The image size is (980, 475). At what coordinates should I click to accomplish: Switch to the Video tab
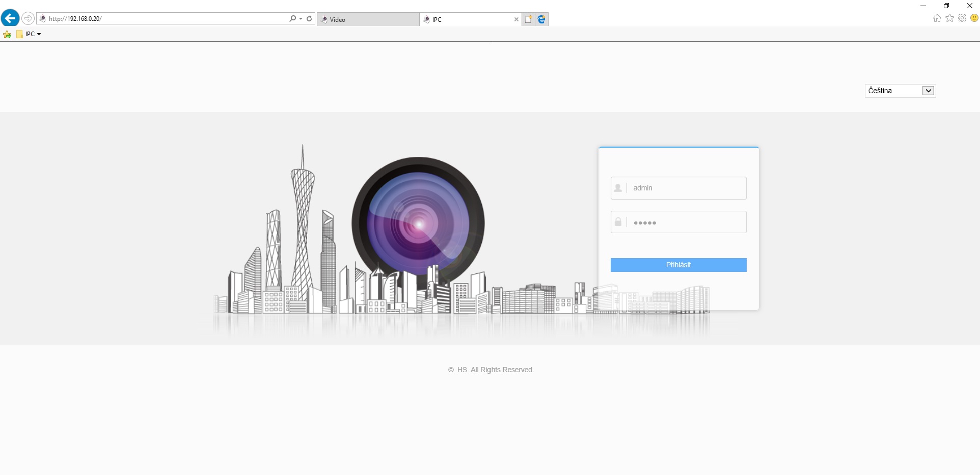point(368,19)
